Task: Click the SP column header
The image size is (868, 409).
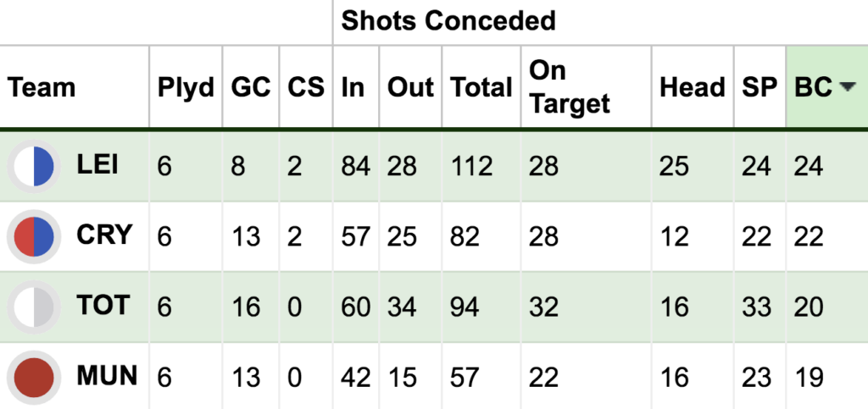Action: point(759,88)
